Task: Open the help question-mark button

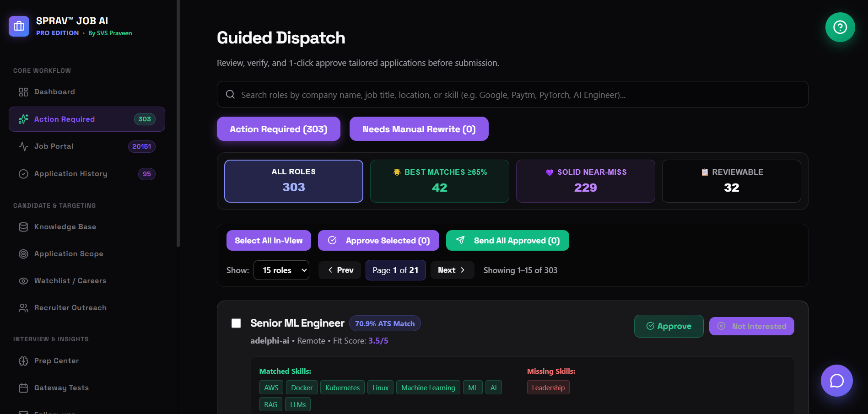Action: coord(840,27)
